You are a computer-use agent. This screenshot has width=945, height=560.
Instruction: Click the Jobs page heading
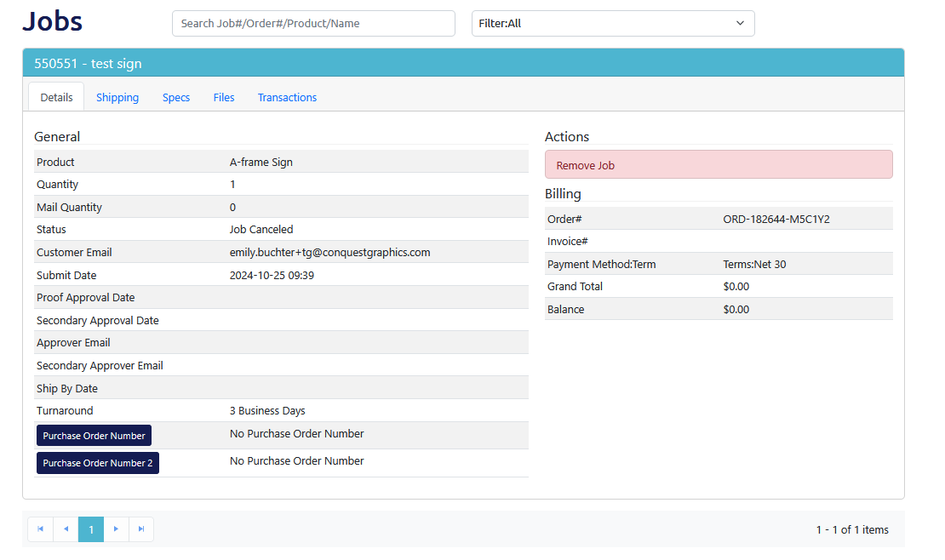pos(53,21)
